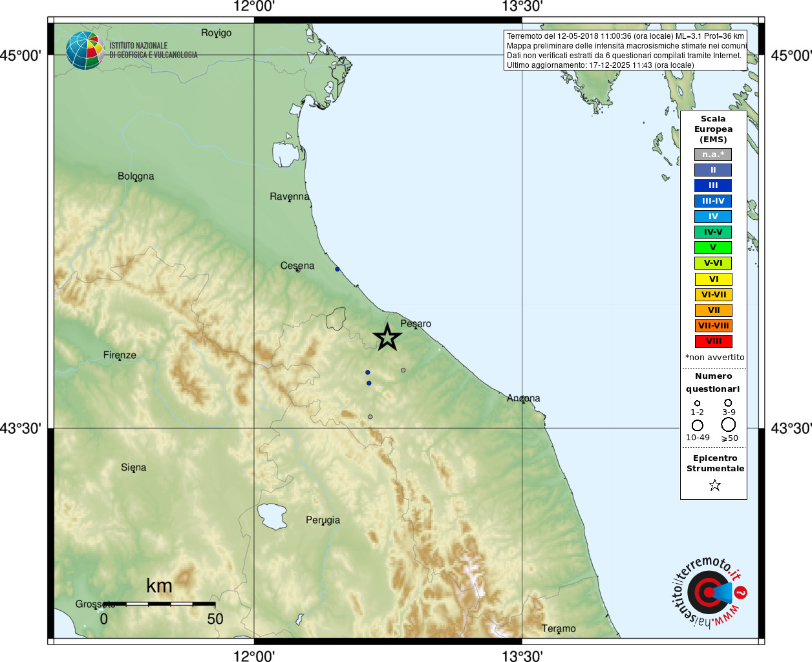Image resolution: width=812 pixels, height=662 pixels.
Task: Click the 43°30' label on right axis
Action: click(x=791, y=429)
